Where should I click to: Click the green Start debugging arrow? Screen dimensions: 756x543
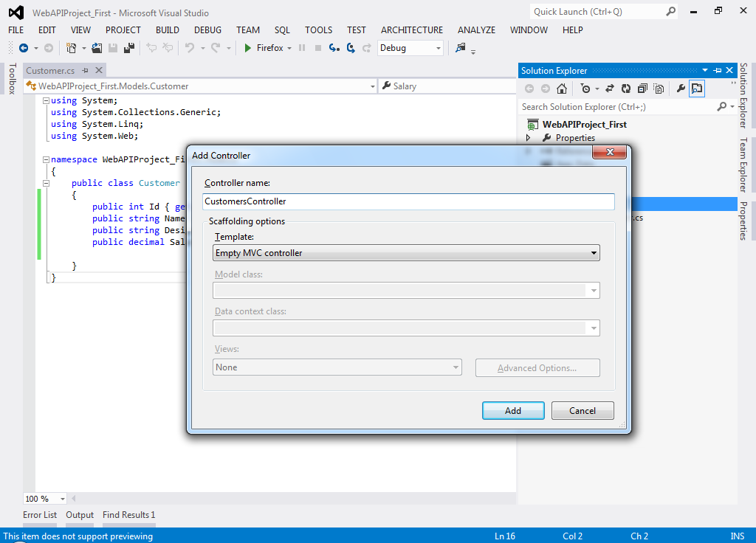(x=248, y=48)
